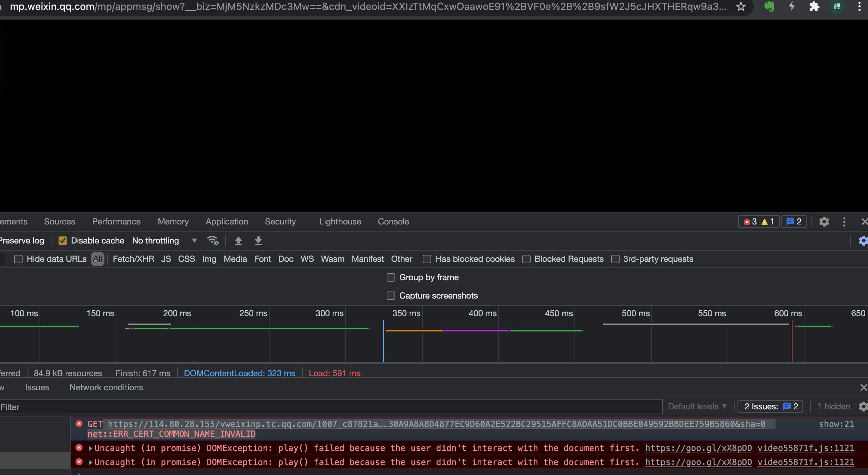Open the console settings gear
This screenshot has width=868, height=475.
(x=863, y=407)
